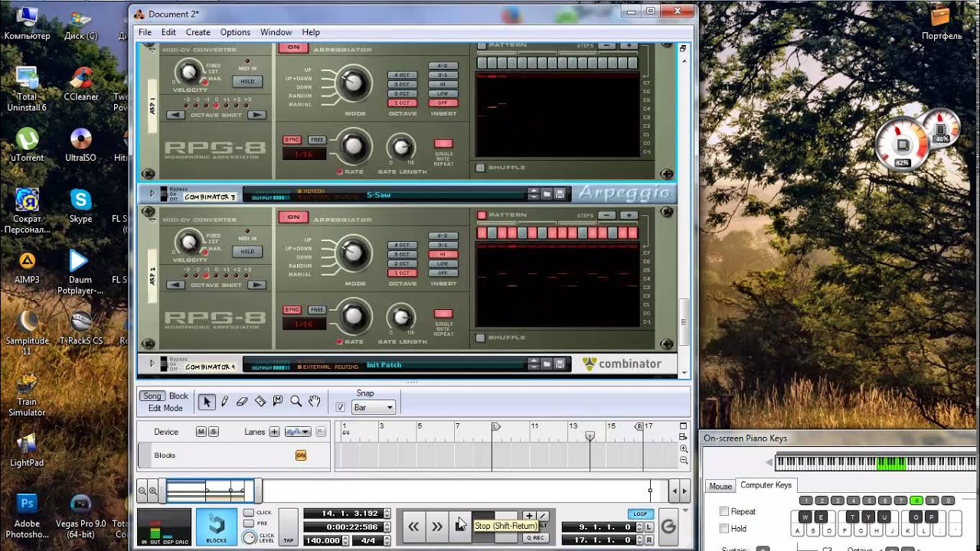The width and height of the screenshot is (980, 551).
Task: Click the TAP tempo button
Action: click(x=289, y=527)
